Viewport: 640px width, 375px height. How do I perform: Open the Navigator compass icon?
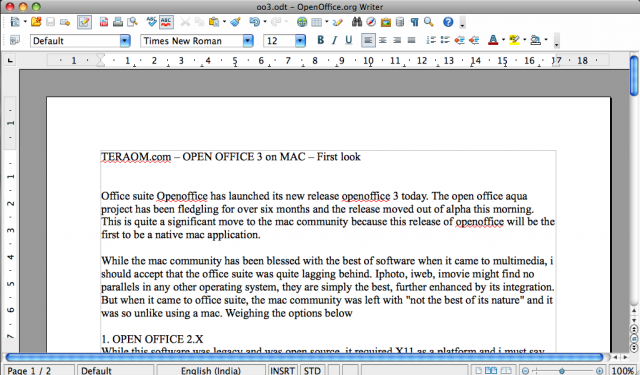click(371, 22)
